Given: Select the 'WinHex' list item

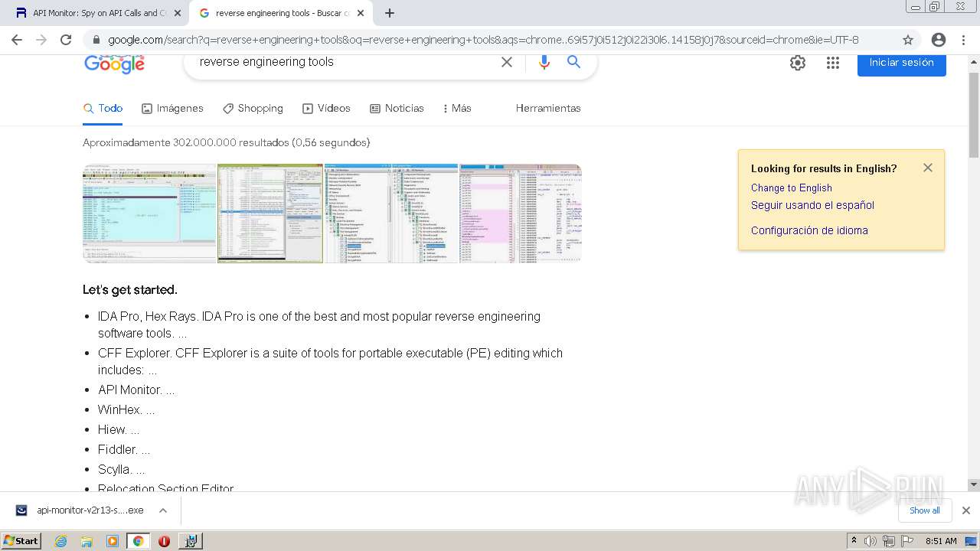Looking at the screenshot, I should 126,409.
